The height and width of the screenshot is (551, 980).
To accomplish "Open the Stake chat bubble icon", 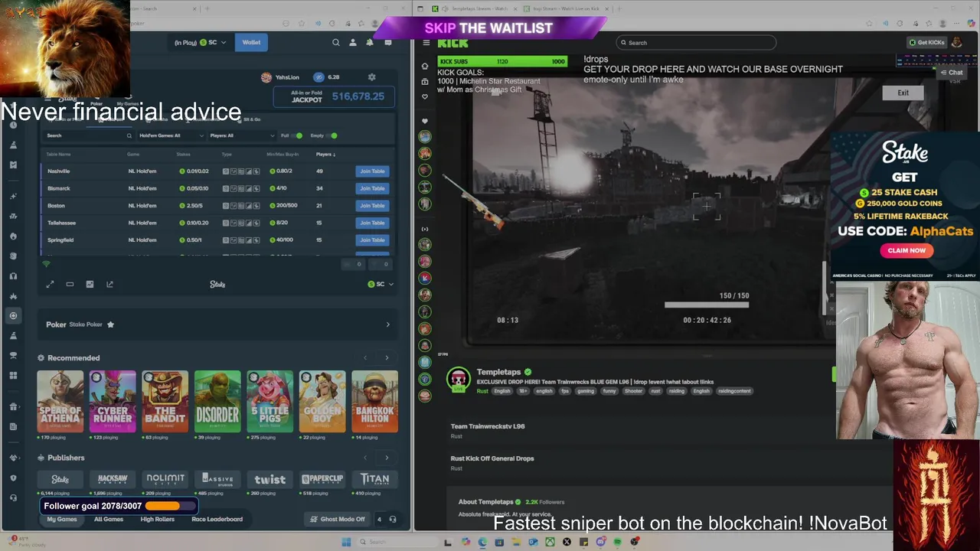I will [388, 42].
